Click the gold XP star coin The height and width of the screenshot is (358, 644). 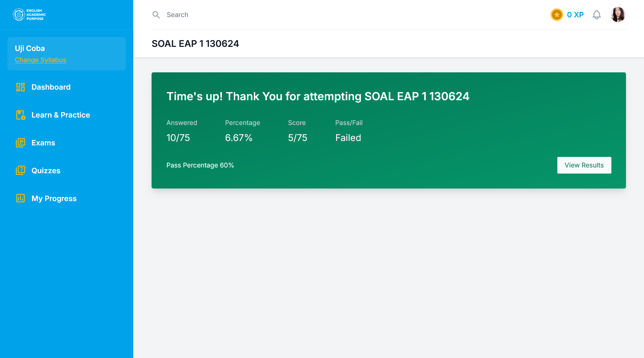click(557, 15)
